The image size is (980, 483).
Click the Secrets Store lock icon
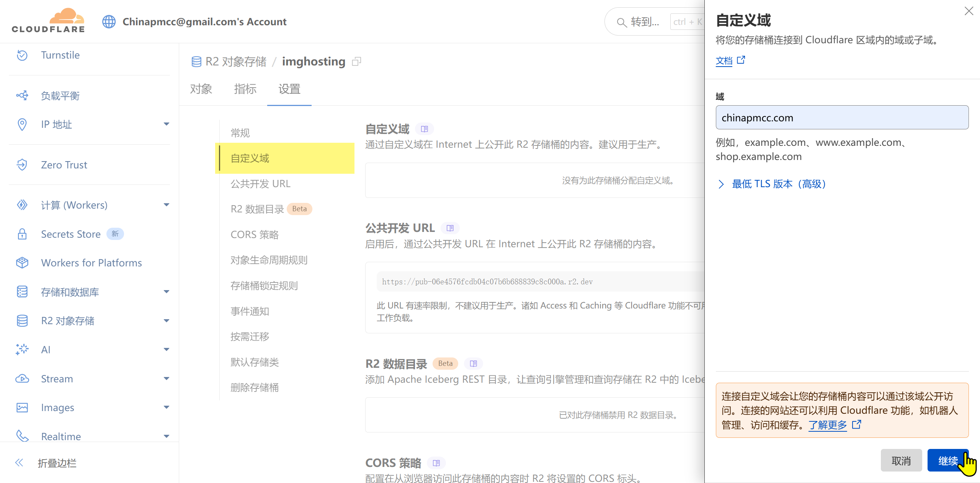click(x=22, y=234)
